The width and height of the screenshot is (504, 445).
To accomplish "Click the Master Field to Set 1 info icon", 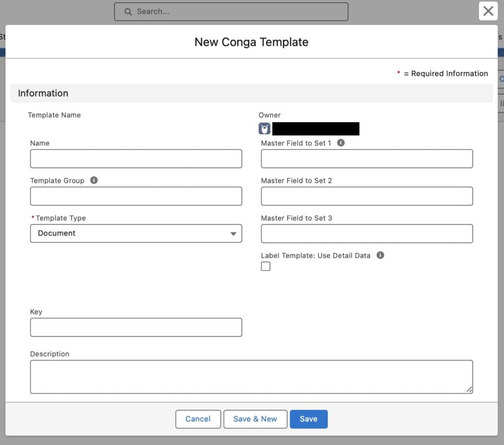I will tap(341, 143).
